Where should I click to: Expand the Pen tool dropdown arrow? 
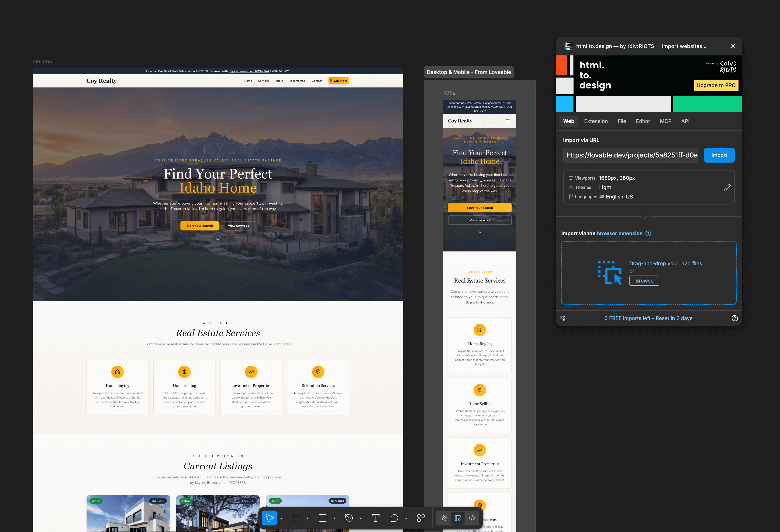point(361,518)
